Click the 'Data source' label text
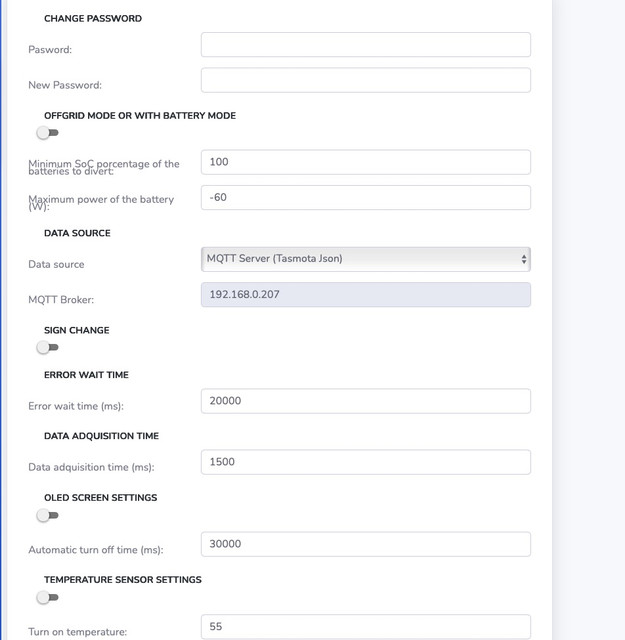Image resolution: width=625 pixels, height=640 pixels. click(56, 264)
